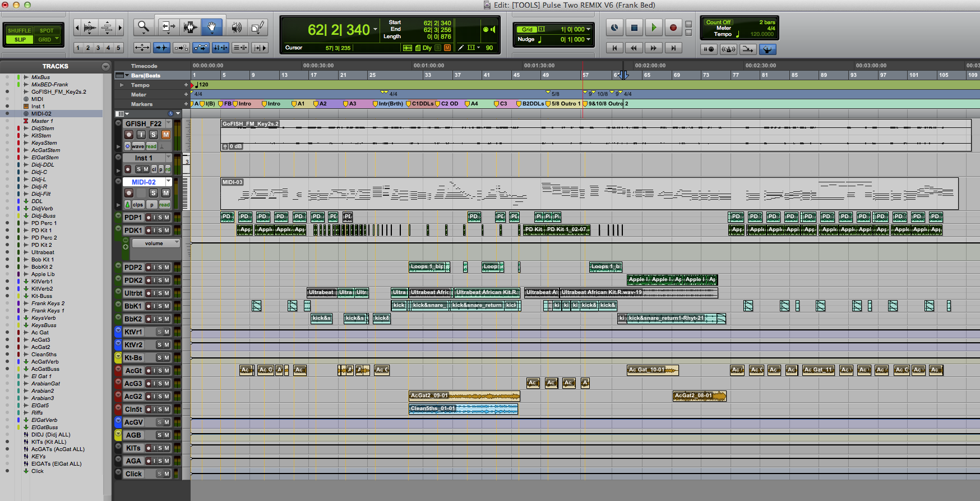Activate the Grabber hand tool
The width and height of the screenshot is (980, 501).
click(212, 27)
